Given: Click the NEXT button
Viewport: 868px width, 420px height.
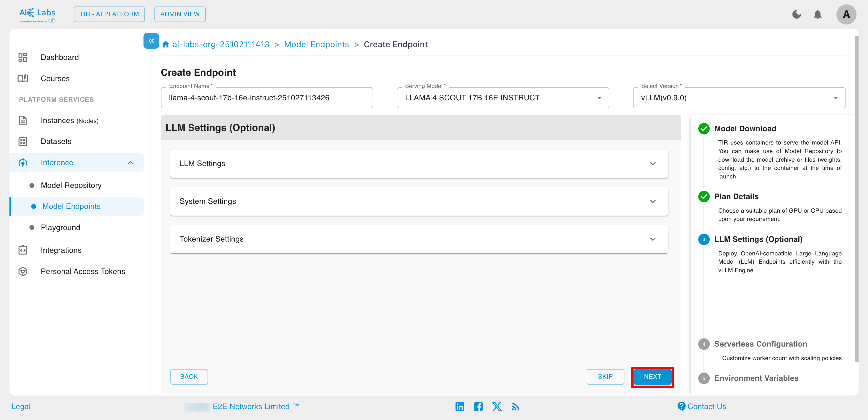Looking at the screenshot, I should click(x=652, y=377).
